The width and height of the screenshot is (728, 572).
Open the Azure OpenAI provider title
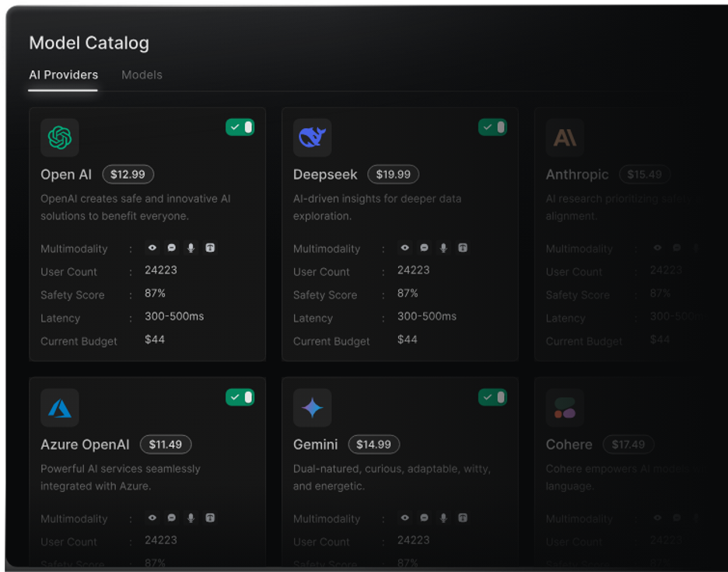85,445
